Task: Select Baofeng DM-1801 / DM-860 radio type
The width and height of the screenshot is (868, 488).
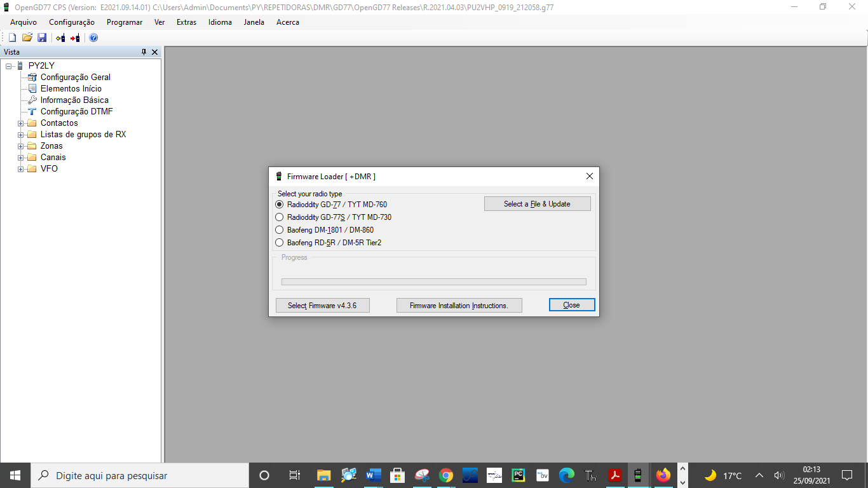Action: [x=324, y=230]
